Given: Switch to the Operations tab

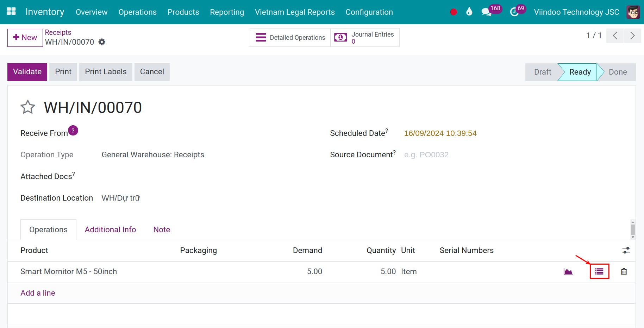Looking at the screenshot, I should pyautogui.click(x=48, y=229).
